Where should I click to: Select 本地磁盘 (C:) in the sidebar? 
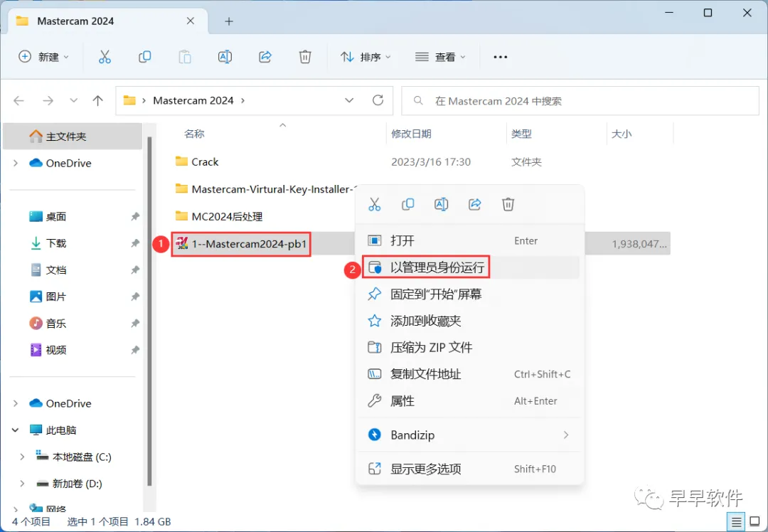coord(73,457)
